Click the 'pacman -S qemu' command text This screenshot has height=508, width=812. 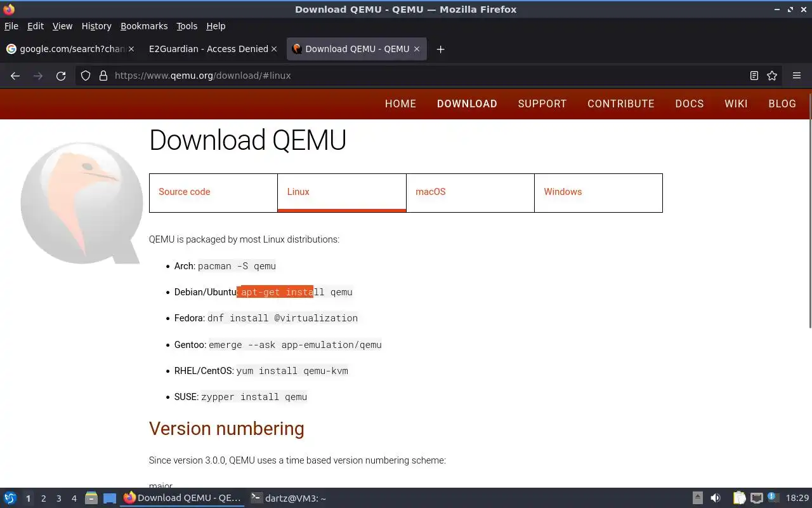[237, 266]
